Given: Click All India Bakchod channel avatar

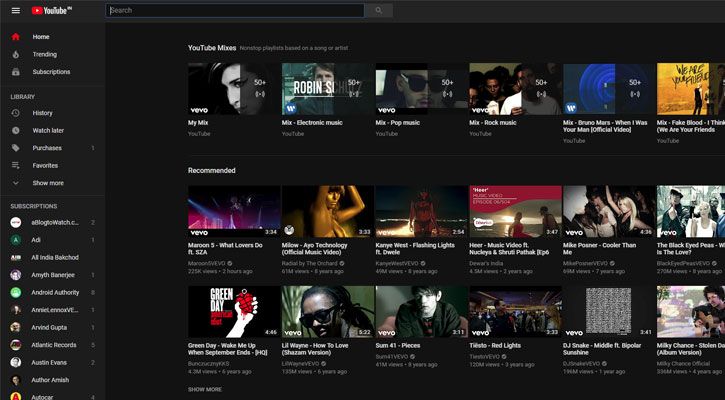Looking at the screenshot, I should [x=16, y=258].
